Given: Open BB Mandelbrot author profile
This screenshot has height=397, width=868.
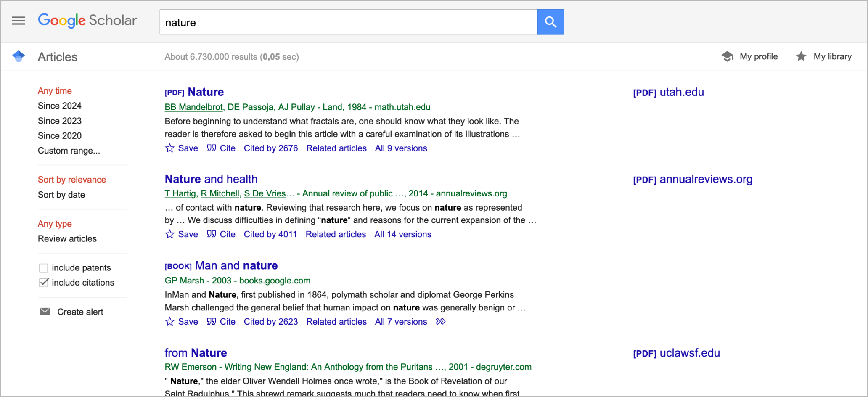Looking at the screenshot, I should point(193,107).
